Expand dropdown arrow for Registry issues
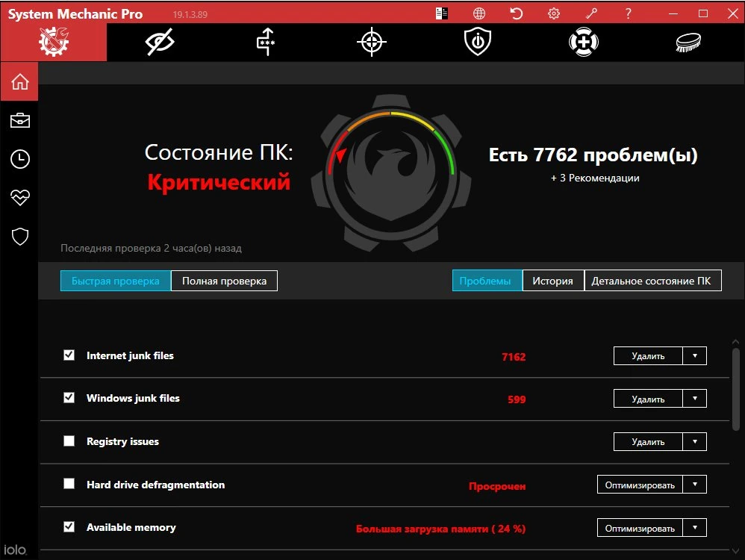This screenshot has height=560, width=745. point(695,441)
